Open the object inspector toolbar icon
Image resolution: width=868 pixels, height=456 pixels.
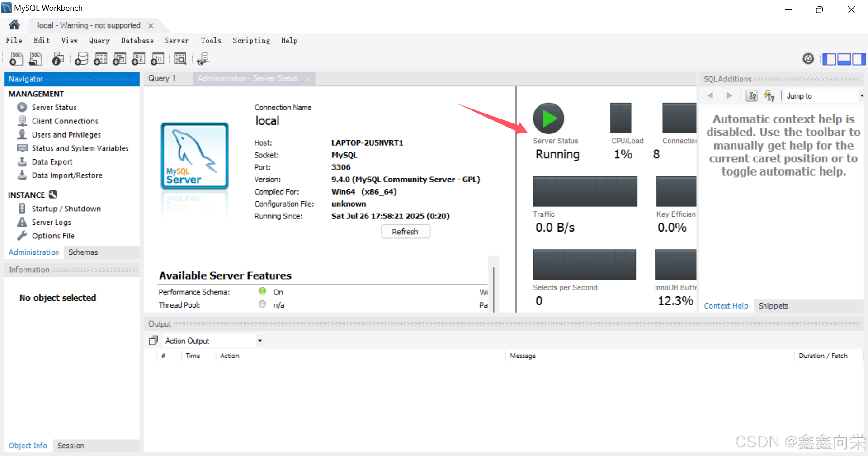[x=58, y=58]
